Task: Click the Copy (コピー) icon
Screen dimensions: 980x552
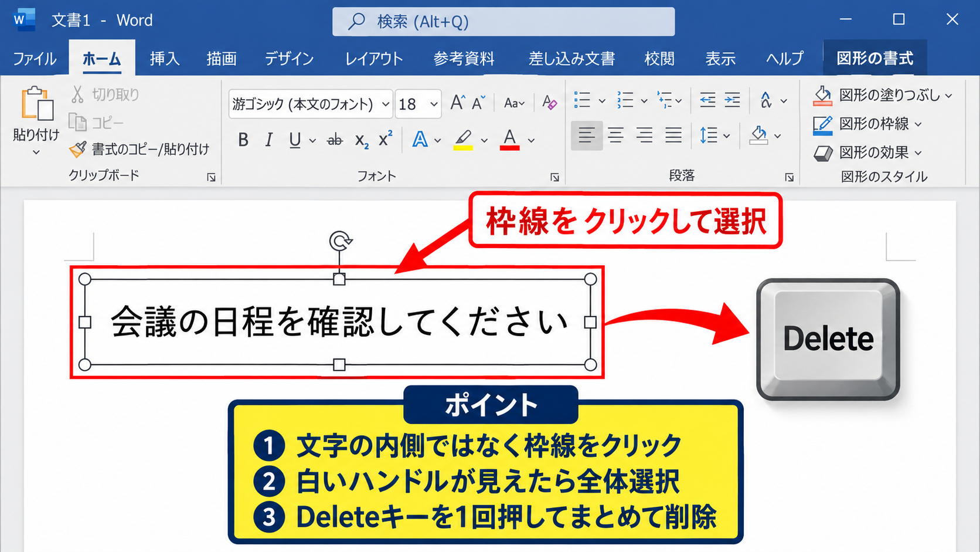Action: tap(77, 122)
